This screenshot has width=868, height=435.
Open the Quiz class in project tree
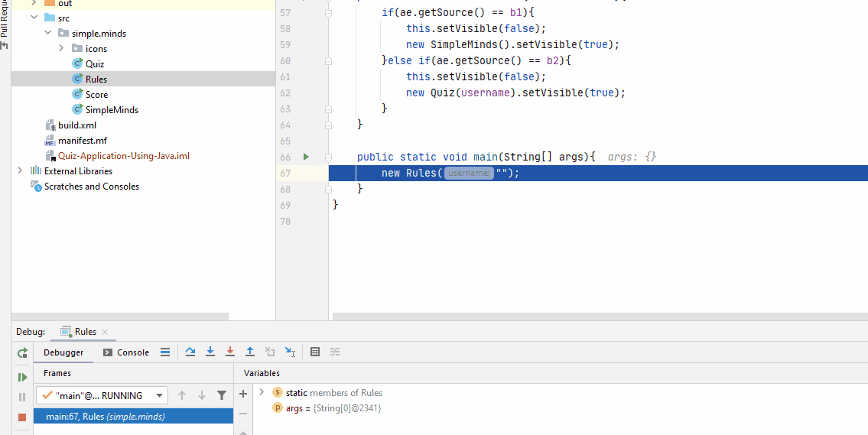(94, 63)
